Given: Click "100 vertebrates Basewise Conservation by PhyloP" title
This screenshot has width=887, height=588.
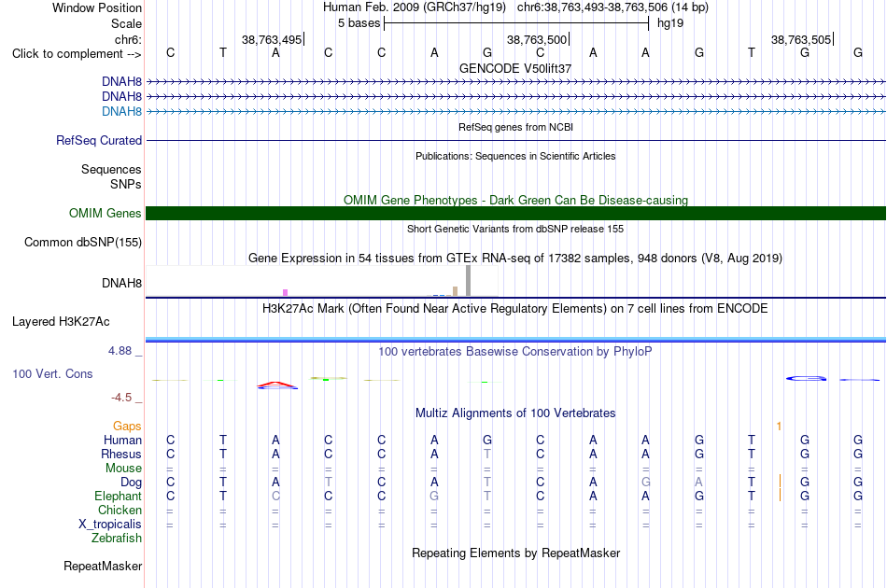Looking at the screenshot, I should tap(514, 351).
